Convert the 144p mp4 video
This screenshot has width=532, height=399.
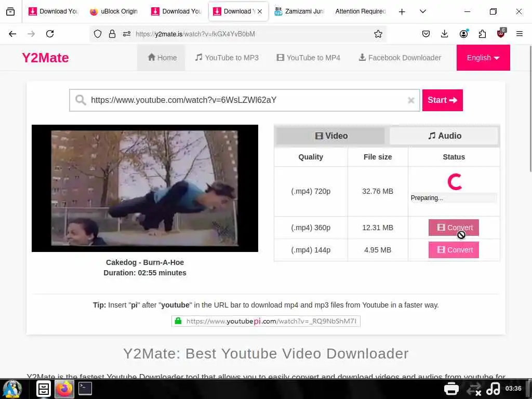coord(454,250)
